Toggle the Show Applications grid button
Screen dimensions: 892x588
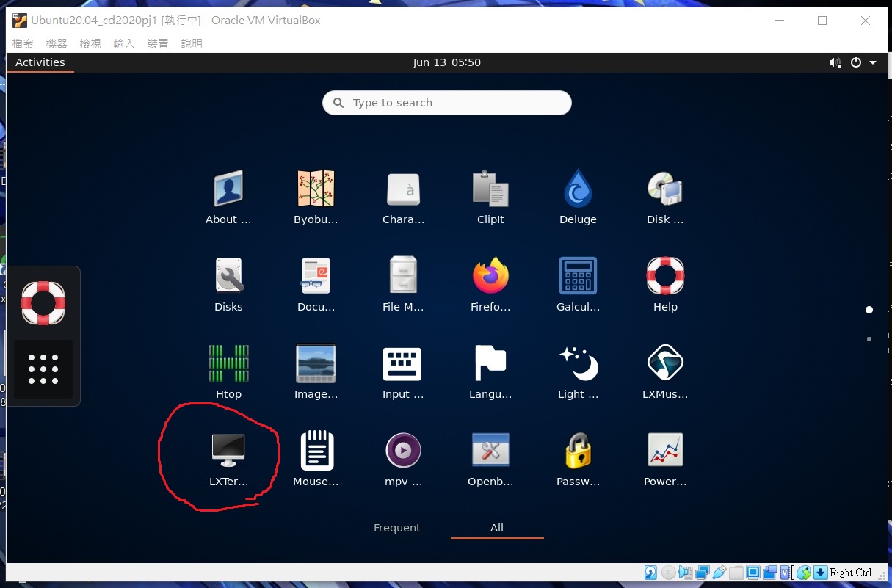pos(43,369)
